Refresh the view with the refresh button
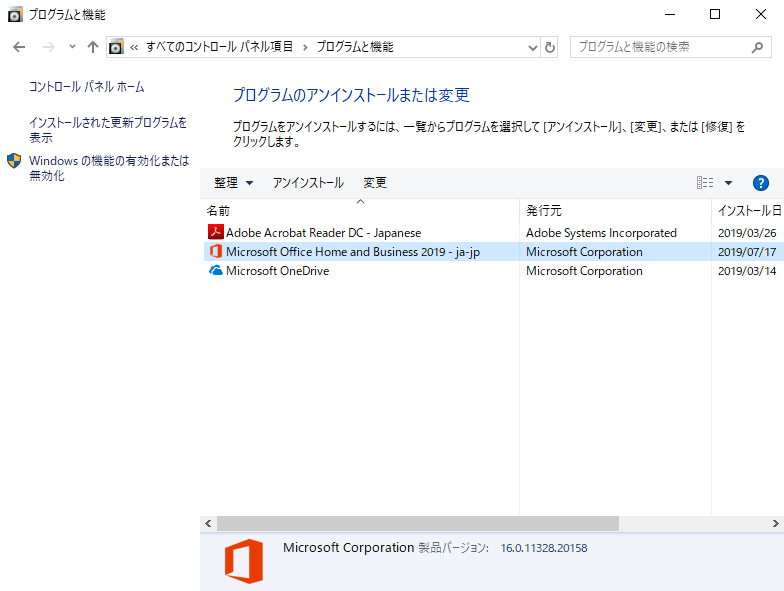 (550, 48)
